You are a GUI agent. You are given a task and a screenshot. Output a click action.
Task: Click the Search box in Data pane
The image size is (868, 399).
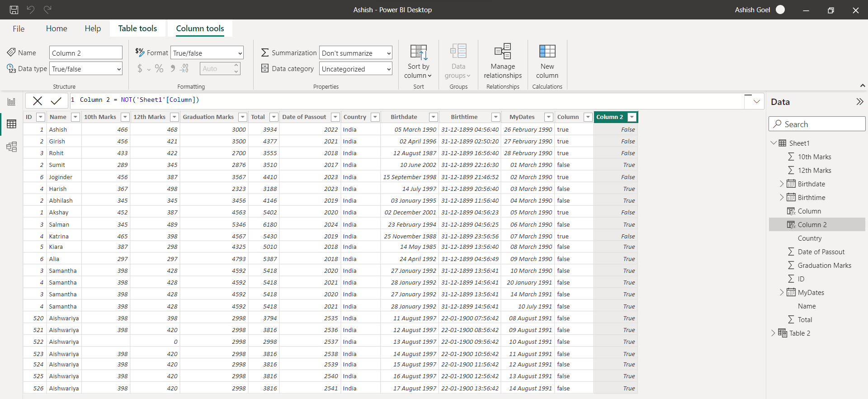[817, 124]
